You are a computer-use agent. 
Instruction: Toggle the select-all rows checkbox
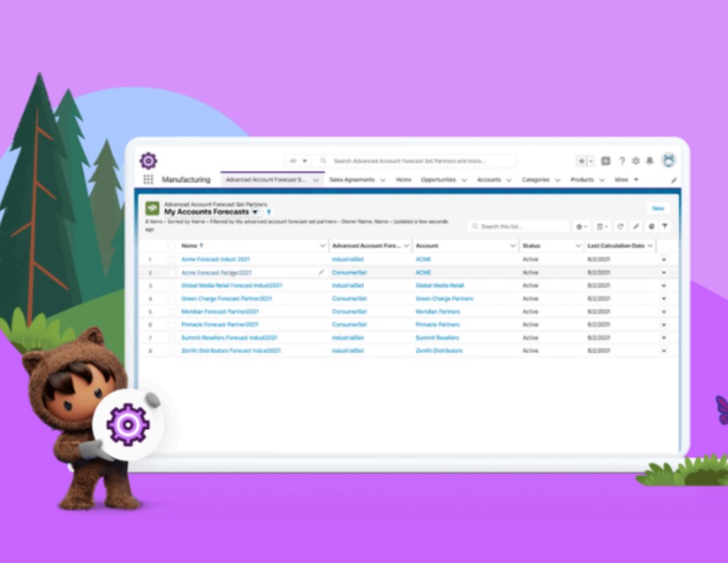[x=172, y=246]
